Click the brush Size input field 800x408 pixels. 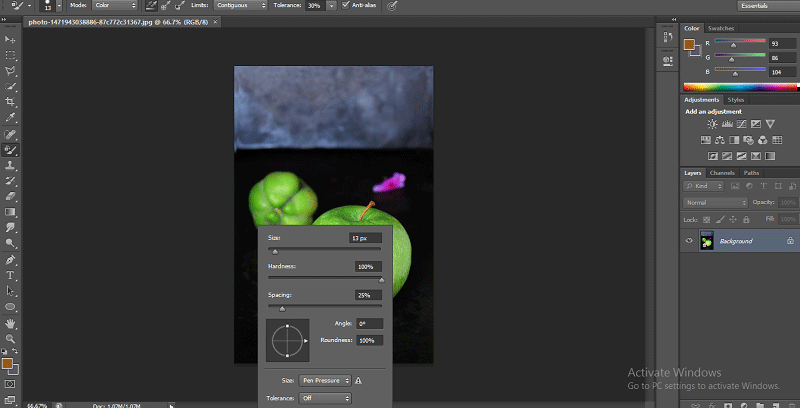point(365,238)
